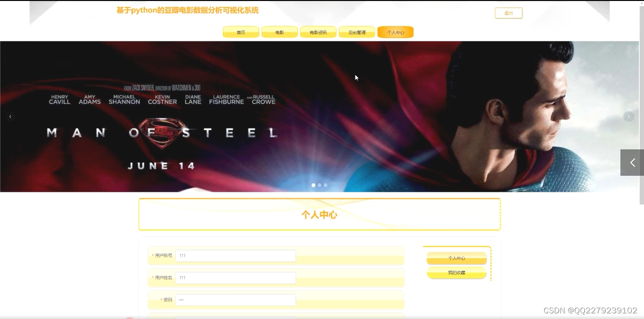Select the first carousel indicator dot
The image size is (644, 319).
click(x=314, y=185)
